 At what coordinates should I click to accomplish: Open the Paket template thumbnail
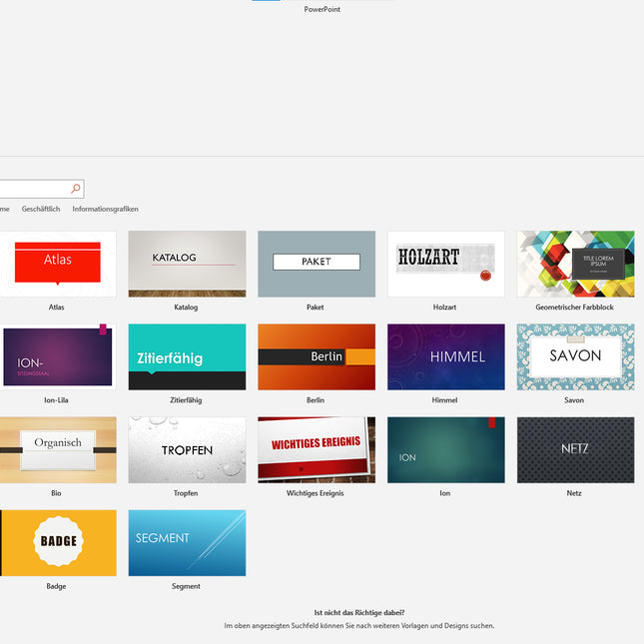tap(317, 264)
